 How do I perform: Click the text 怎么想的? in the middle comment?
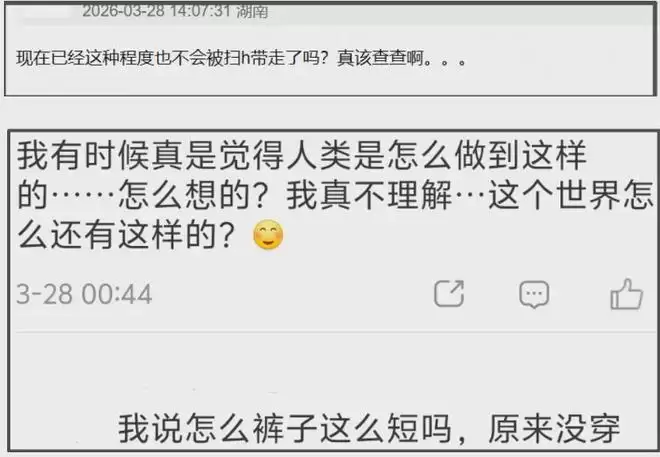[192, 196]
